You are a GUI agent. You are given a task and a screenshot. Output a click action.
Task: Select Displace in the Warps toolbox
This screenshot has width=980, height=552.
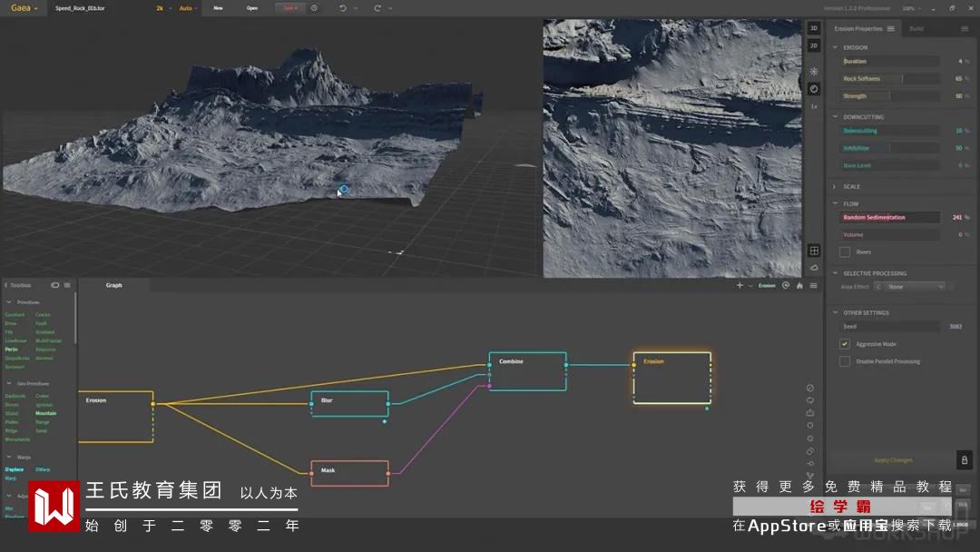tap(15, 469)
